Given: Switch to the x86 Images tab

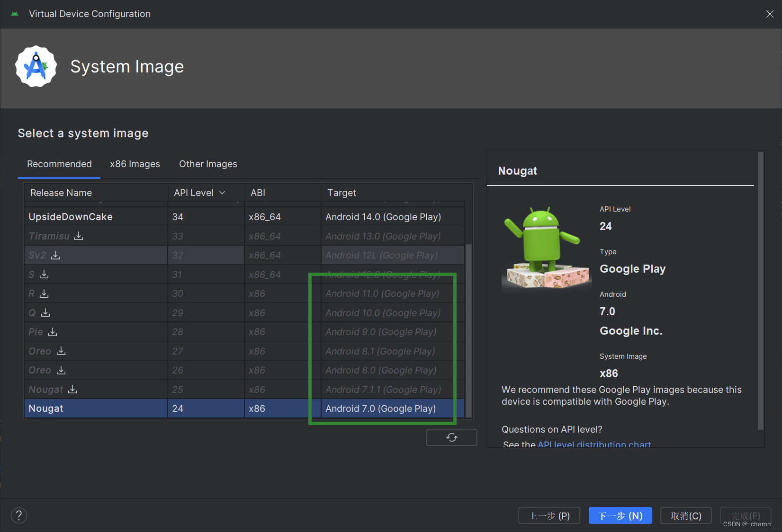Looking at the screenshot, I should (x=135, y=164).
